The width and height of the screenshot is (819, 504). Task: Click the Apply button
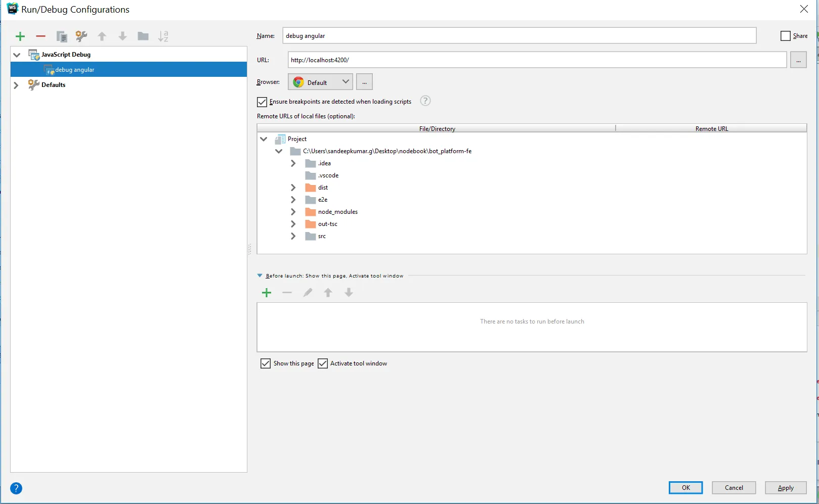786,488
